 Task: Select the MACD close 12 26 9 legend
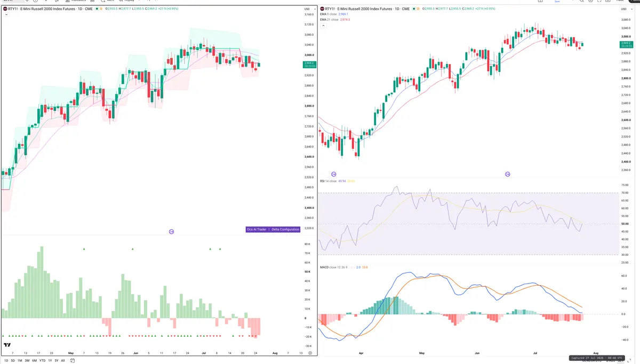(x=333, y=267)
